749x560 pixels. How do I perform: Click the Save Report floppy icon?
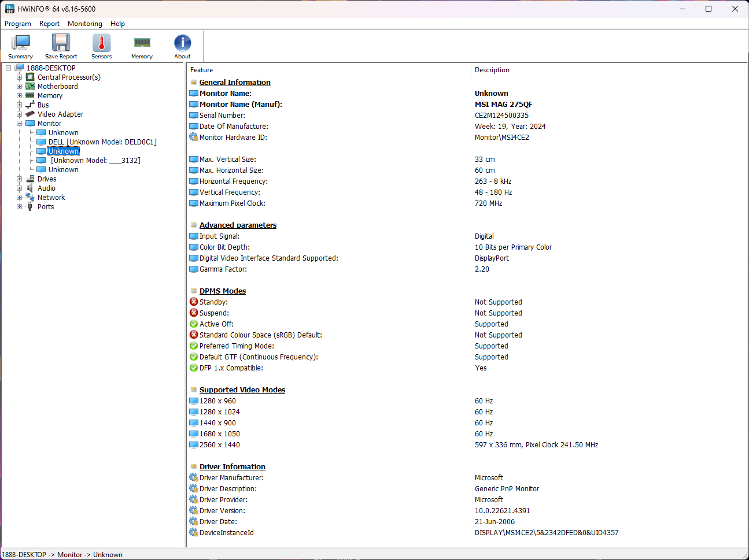[61, 43]
